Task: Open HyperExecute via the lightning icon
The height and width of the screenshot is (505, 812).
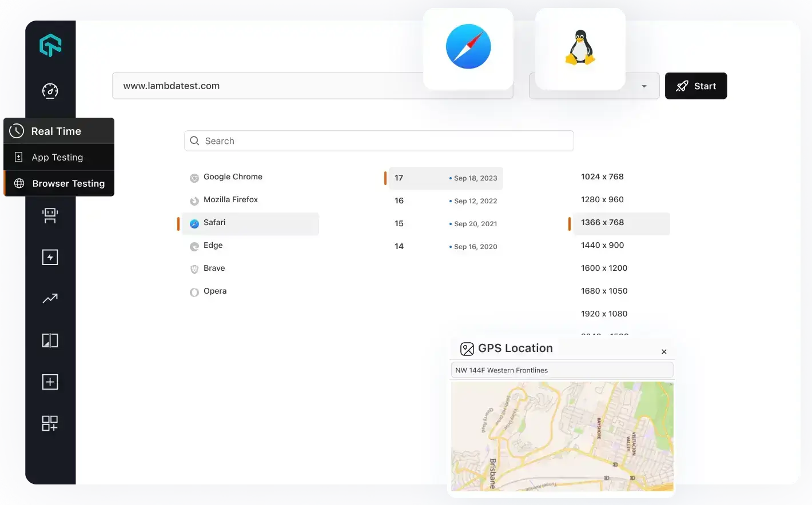Action: (x=50, y=256)
